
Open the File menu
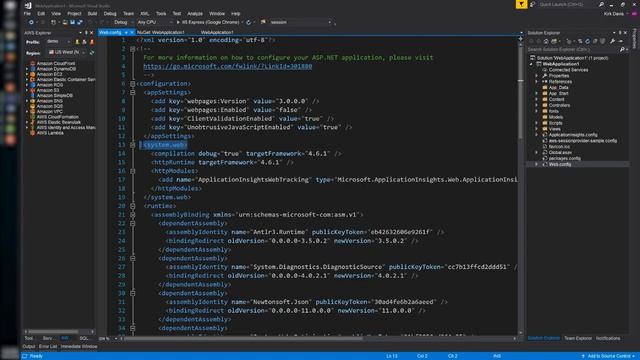click(27, 13)
